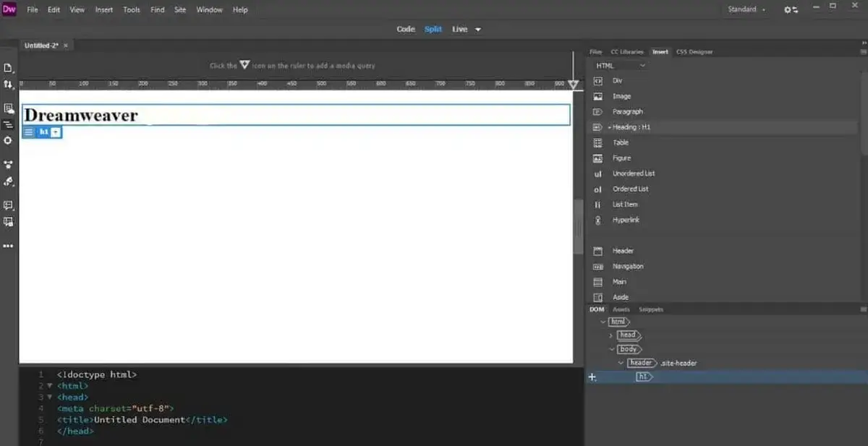
Task: Collapse the html tag fold arrow in code
Action: [x=49, y=386]
